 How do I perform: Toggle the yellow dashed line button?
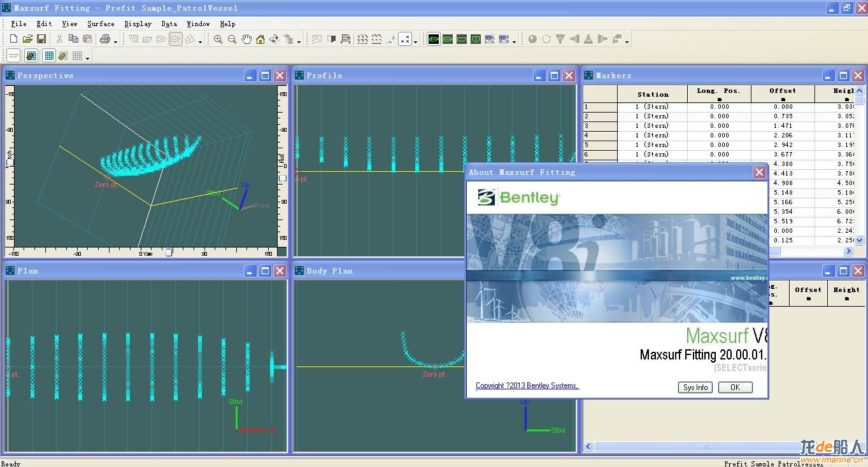[x=13, y=56]
